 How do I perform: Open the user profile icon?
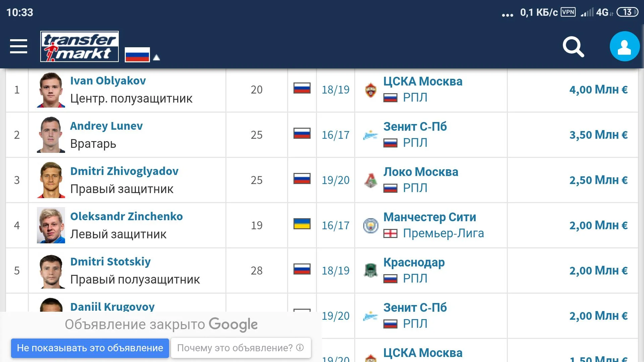point(624,47)
